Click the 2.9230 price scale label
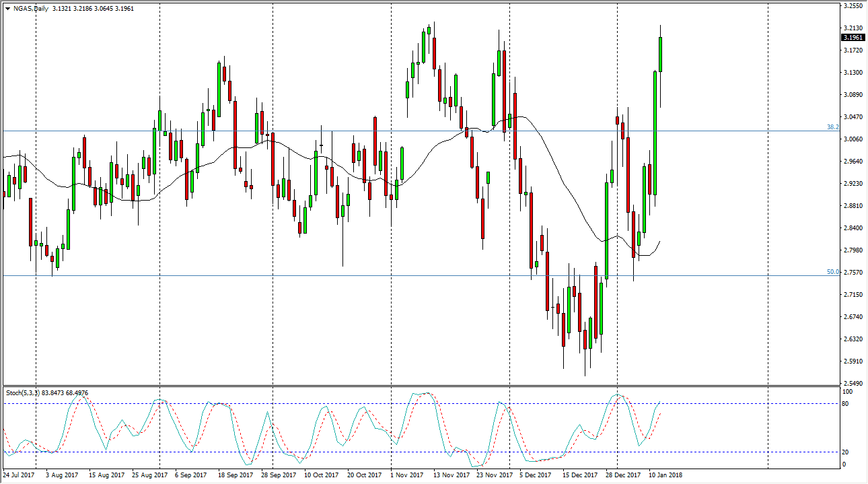 [853, 184]
